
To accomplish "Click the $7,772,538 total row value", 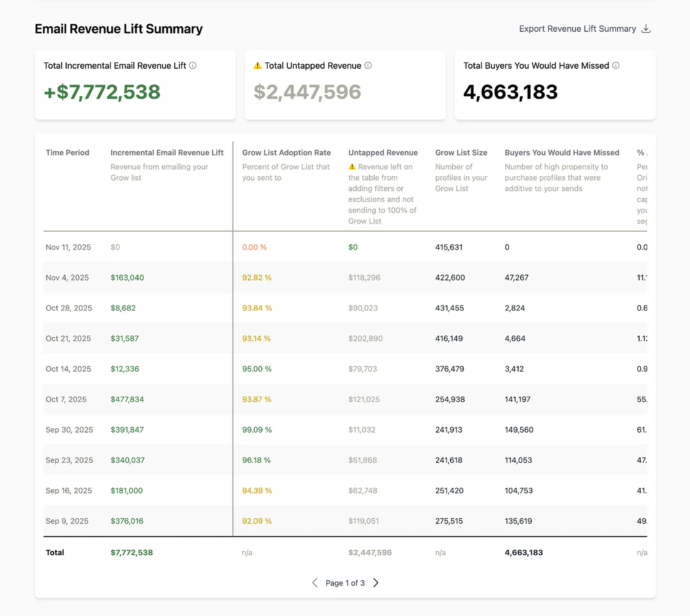I will click(132, 553).
